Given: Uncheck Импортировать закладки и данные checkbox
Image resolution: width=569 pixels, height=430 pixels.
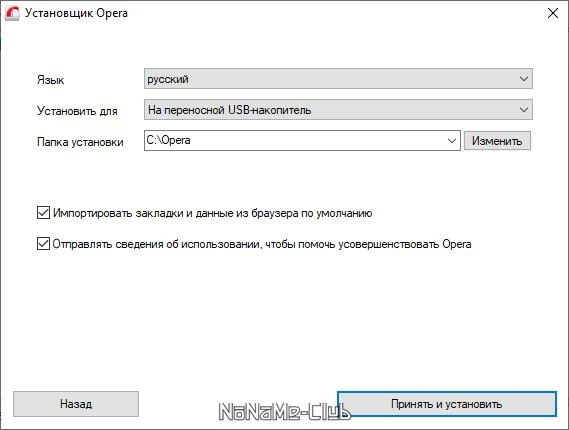Looking at the screenshot, I should coord(43,213).
